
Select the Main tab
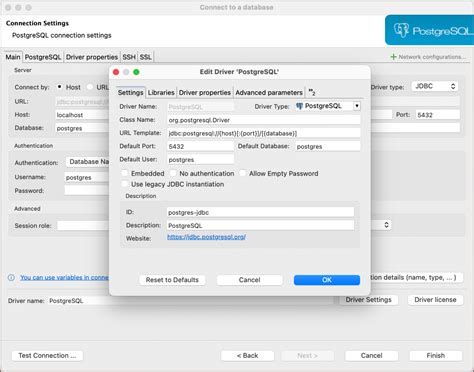[13, 57]
